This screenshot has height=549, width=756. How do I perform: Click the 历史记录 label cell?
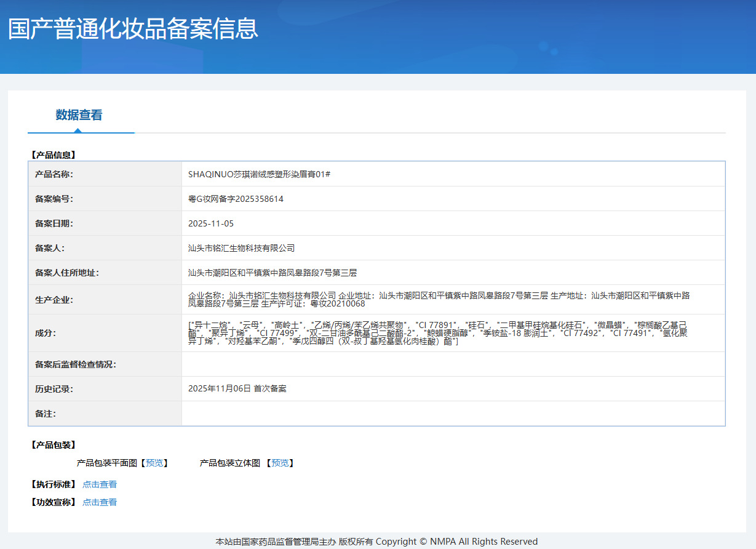pos(105,389)
